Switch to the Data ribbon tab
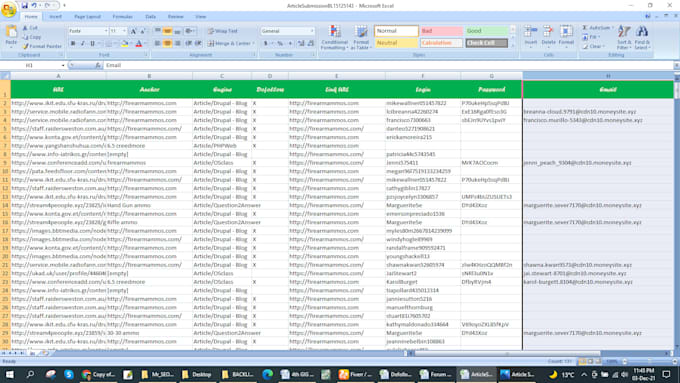This screenshot has width=680, height=383. [x=150, y=16]
